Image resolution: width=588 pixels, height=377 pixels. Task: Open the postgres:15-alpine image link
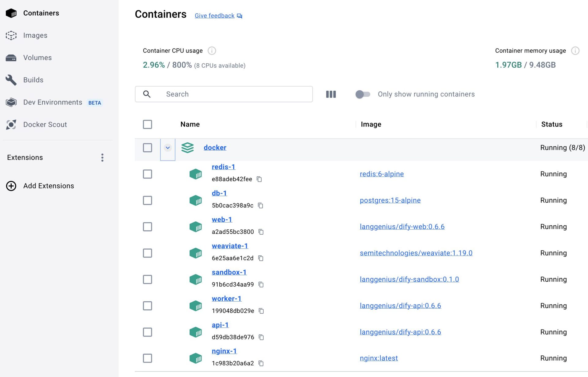[x=390, y=200]
